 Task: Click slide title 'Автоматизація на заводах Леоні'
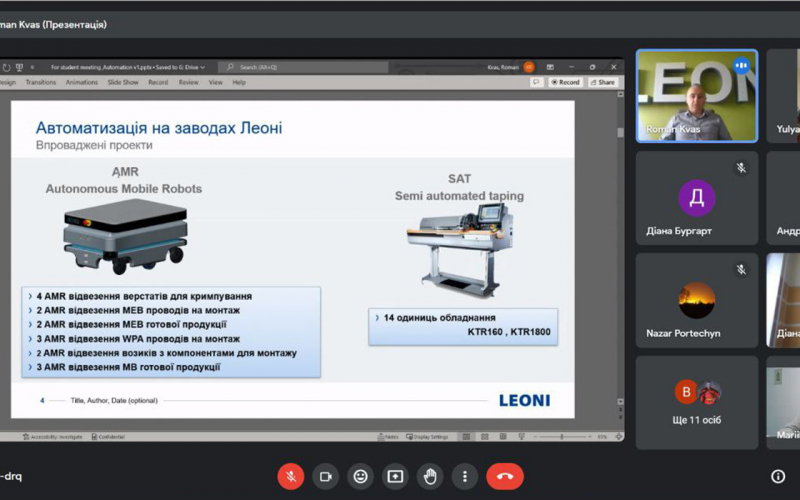point(159,128)
